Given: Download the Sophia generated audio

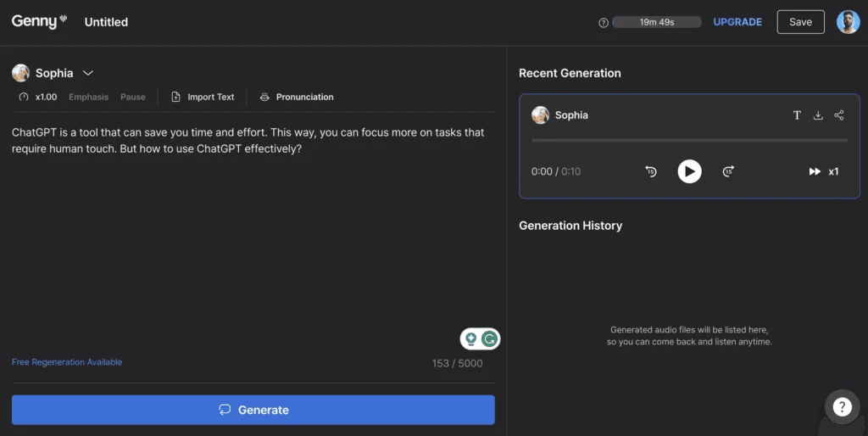Looking at the screenshot, I should tap(818, 115).
